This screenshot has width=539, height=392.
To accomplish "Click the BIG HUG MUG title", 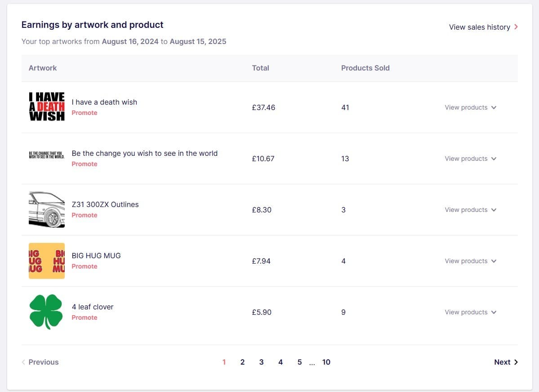I will pyautogui.click(x=96, y=255).
